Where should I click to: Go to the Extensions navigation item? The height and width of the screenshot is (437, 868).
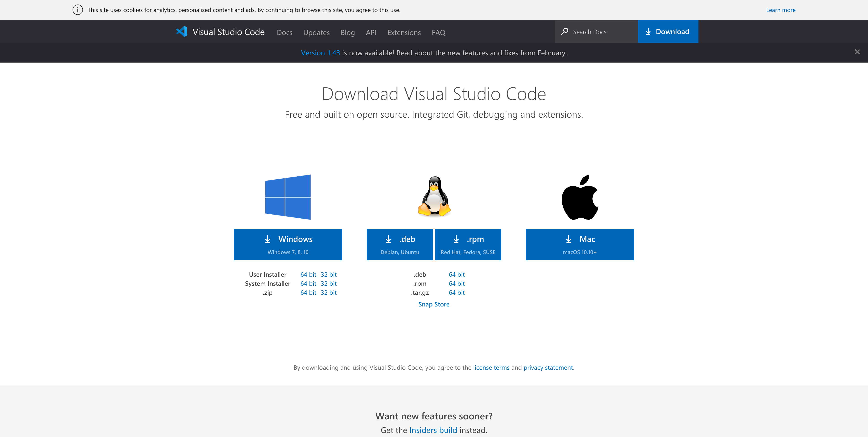404,32
